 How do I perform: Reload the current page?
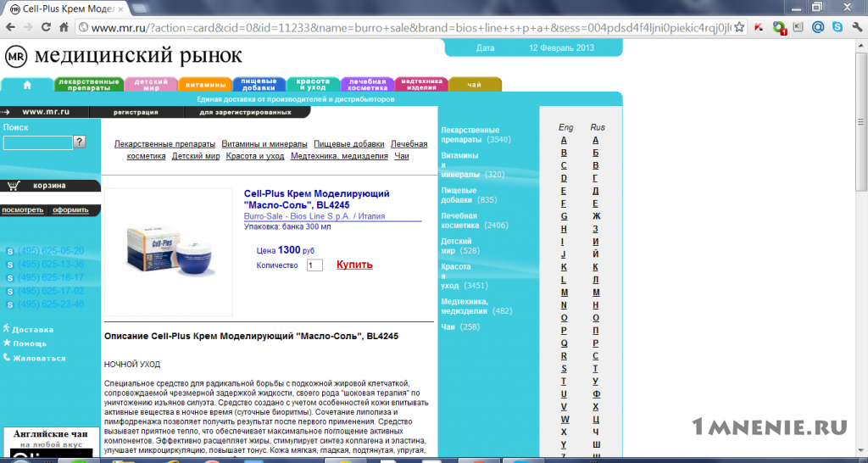[46, 27]
